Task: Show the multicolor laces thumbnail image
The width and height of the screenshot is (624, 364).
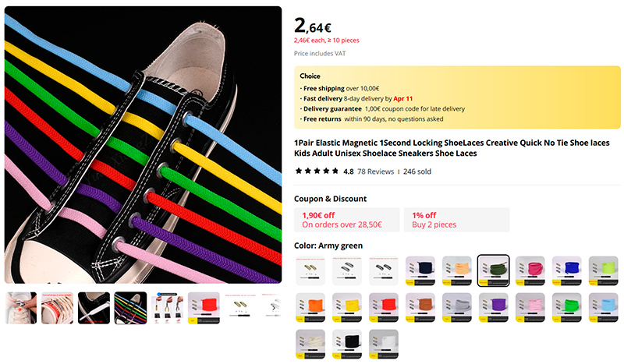Action: pos(130,308)
